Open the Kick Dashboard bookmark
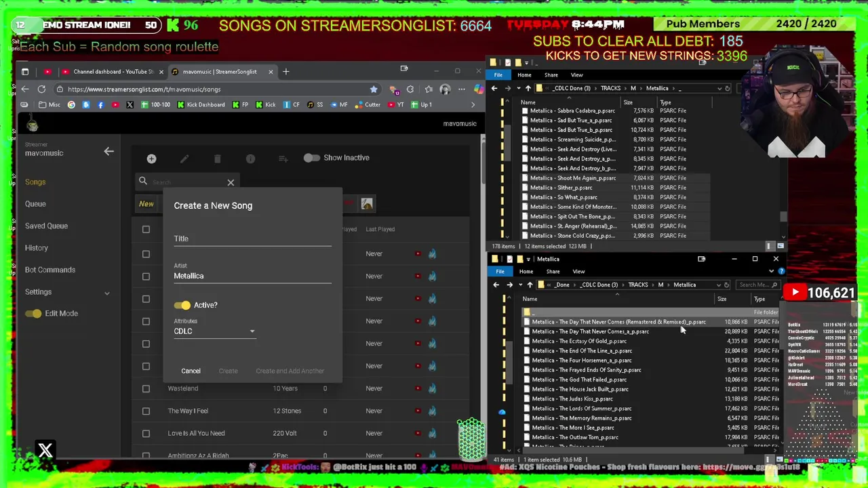Viewport: 868px width, 488px height. coord(201,104)
